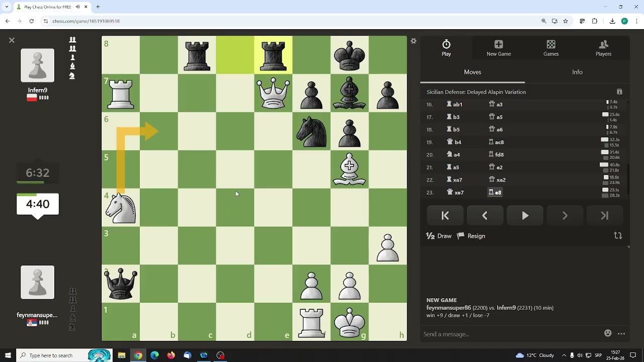
Task: Click the white bishop on g5
Action: click(350, 169)
